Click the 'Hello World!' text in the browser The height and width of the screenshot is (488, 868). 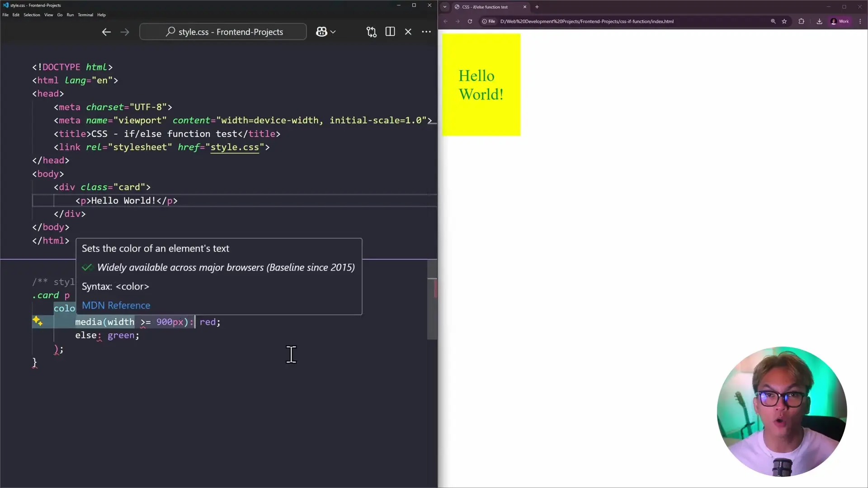481,85
